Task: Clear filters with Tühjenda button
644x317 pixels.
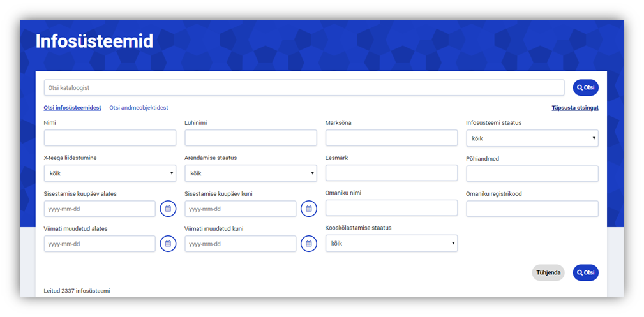Action: point(548,272)
